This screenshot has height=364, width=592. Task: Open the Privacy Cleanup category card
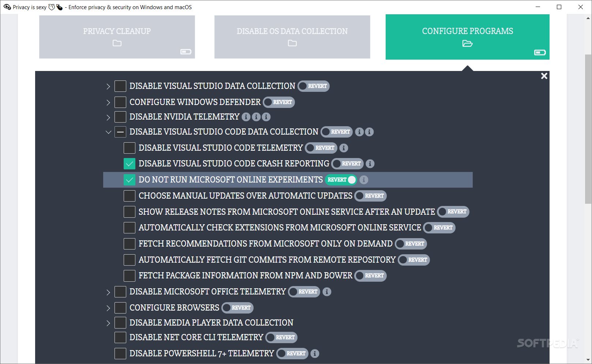click(x=117, y=37)
